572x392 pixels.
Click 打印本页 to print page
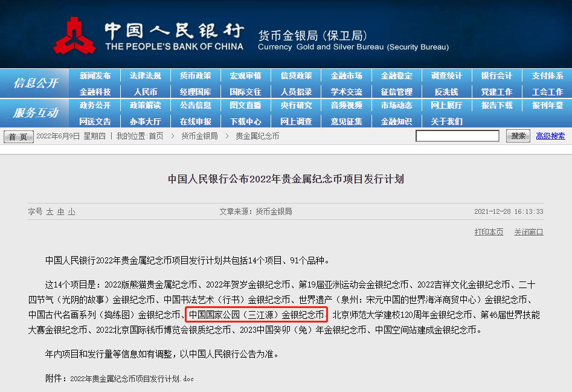coord(489,232)
